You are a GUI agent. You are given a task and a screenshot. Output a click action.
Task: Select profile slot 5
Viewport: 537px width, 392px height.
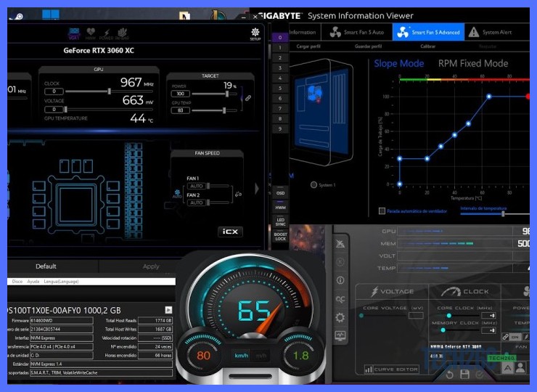[280, 88]
